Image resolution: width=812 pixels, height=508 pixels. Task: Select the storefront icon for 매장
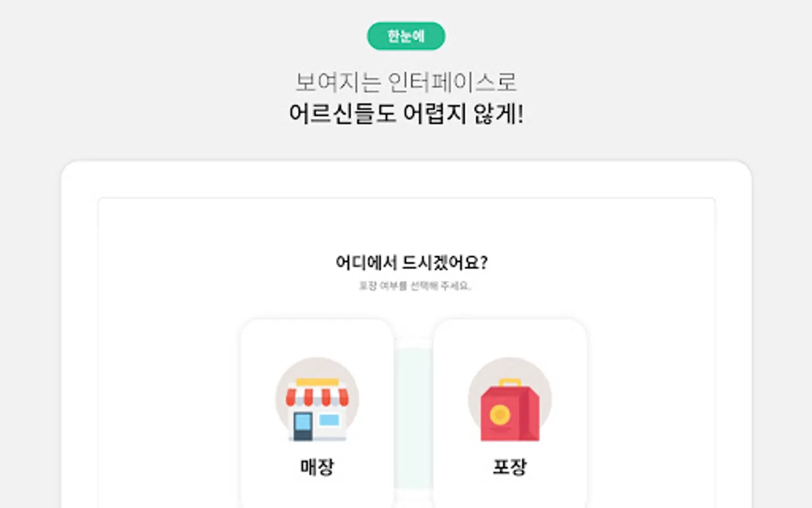pyautogui.click(x=317, y=400)
